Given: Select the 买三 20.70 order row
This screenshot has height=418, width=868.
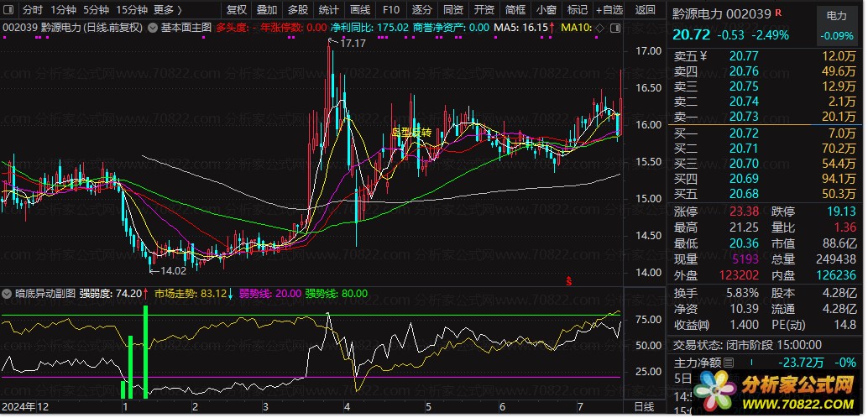Looking at the screenshot, I should [x=765, y=164].
